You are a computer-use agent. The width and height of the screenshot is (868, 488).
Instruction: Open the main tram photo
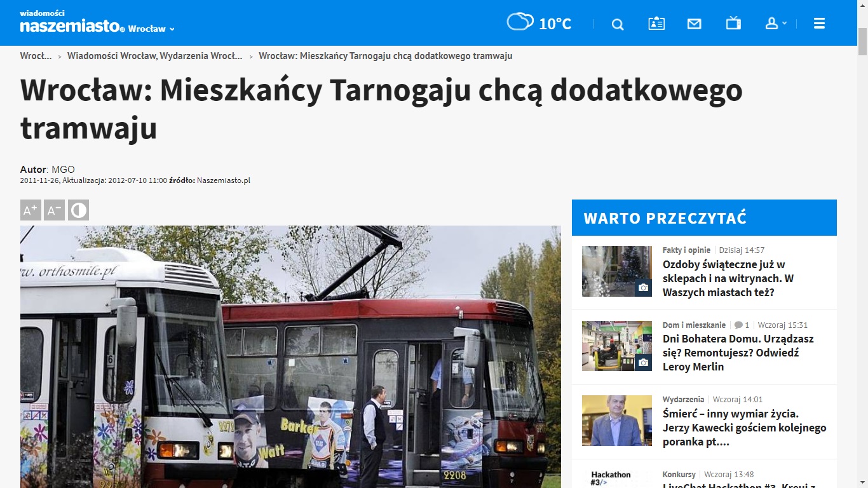click(x=290, y=356)
